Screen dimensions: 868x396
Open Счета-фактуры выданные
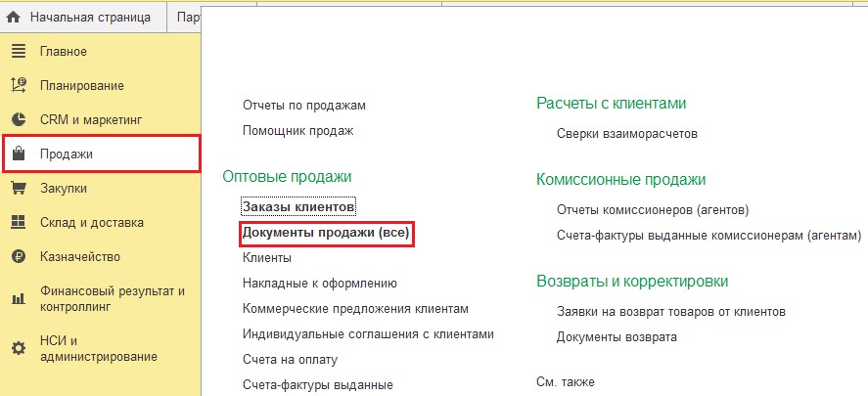click(x=318, y=384)
